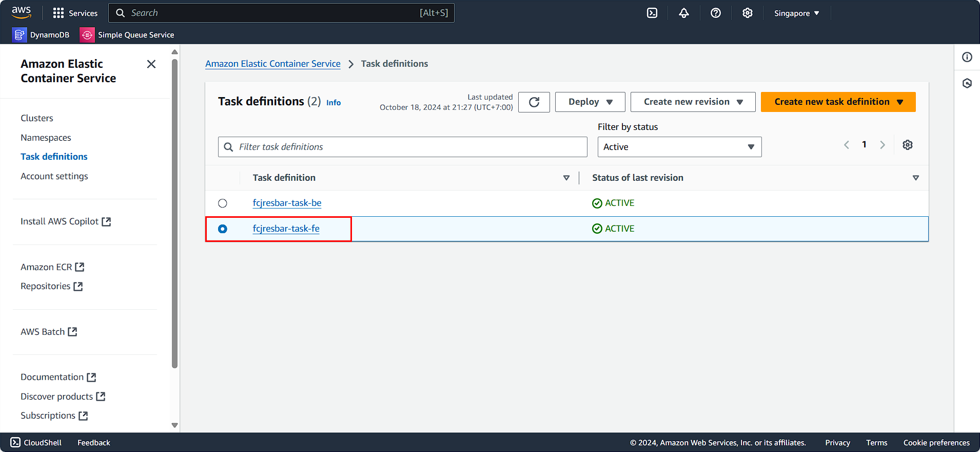Open the Deploy dropdown
The image size is (980, 452).
tap(590, 102)
